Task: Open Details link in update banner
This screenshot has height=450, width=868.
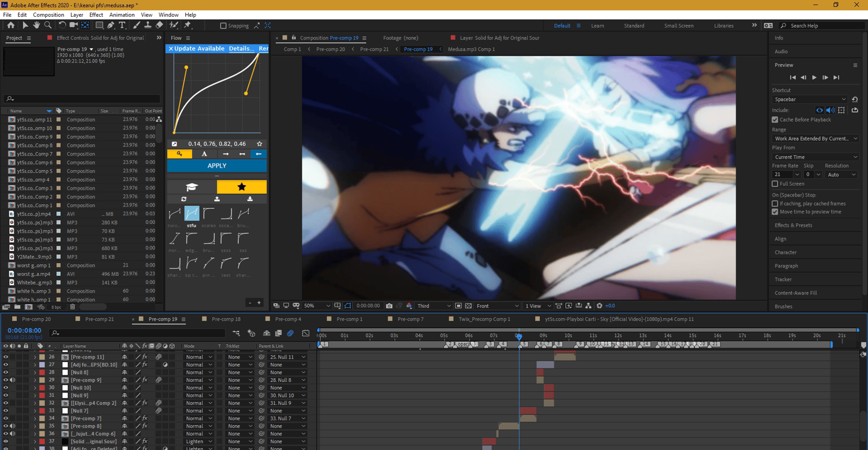Action: [241, 49]
